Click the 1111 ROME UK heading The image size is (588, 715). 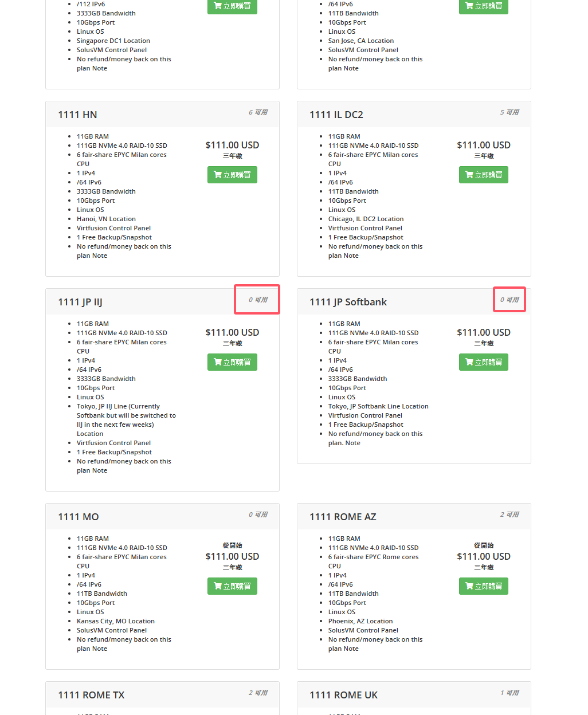coord(343,695)
